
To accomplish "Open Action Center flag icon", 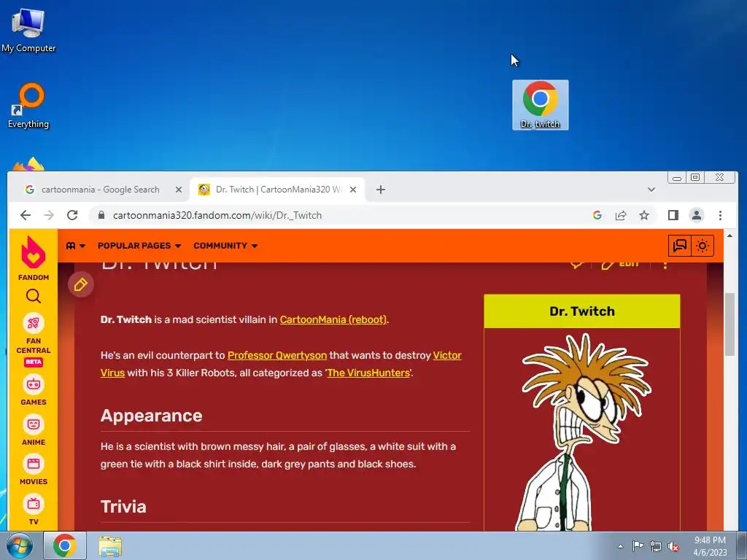I will (x=638, y=546).
